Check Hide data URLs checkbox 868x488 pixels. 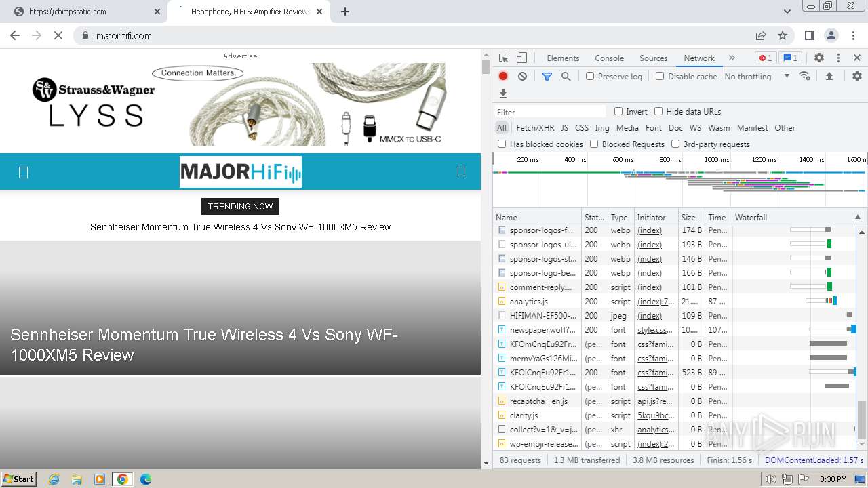click(x=658, y=111)
